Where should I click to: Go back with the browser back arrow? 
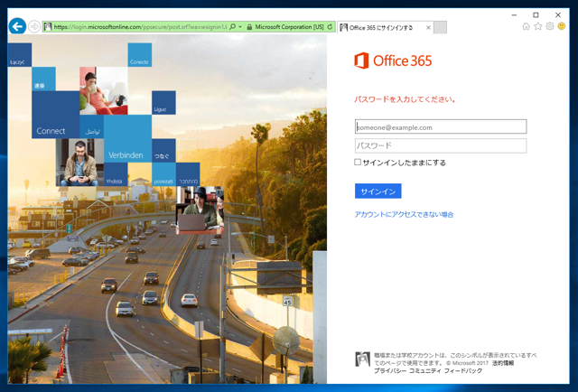(x=17, y=26)
